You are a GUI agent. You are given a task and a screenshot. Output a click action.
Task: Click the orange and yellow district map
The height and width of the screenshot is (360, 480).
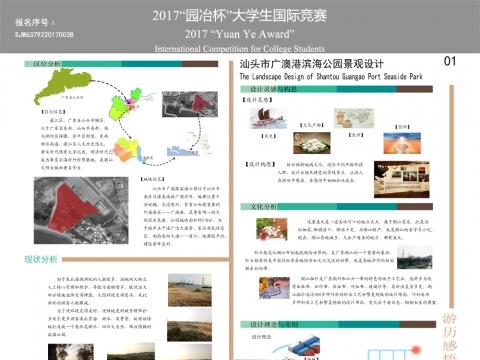pos(127,150)
